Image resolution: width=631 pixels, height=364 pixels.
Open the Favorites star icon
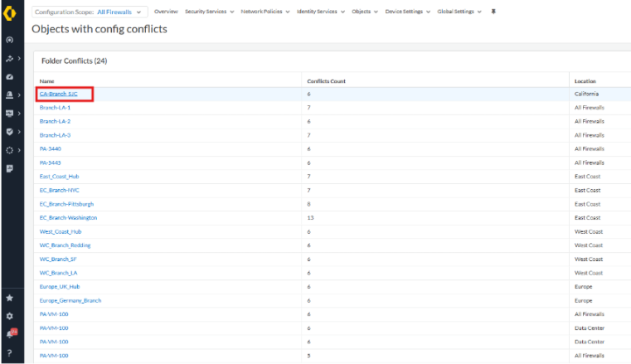[x=10, y=298]
